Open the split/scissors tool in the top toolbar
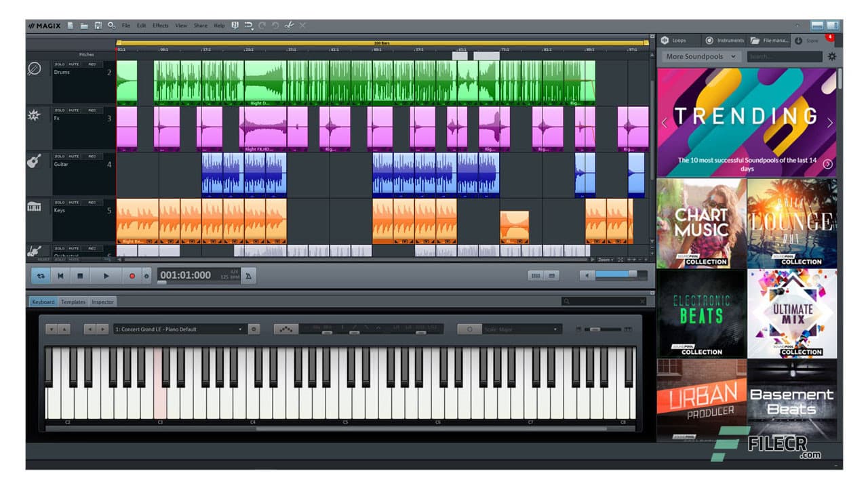The image size is (868, 488). [x=288, y=26]
